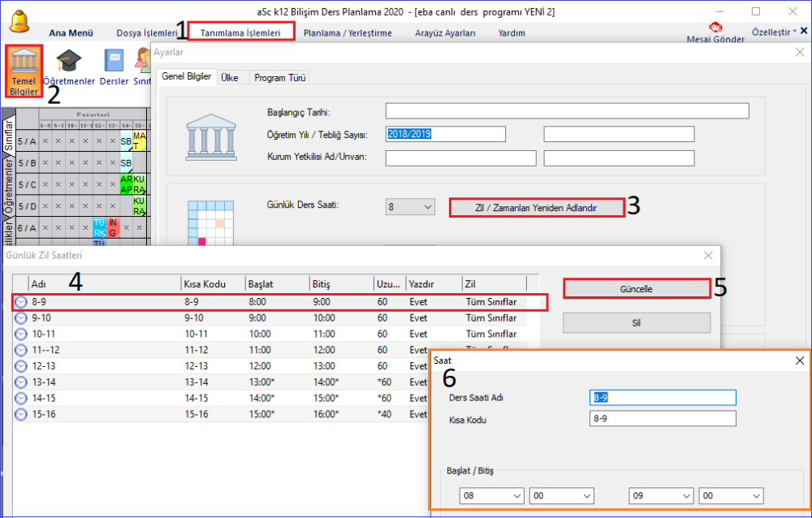Screen dimensions: 812x518
Task: Close the Saat dialog
Action: 800,360
